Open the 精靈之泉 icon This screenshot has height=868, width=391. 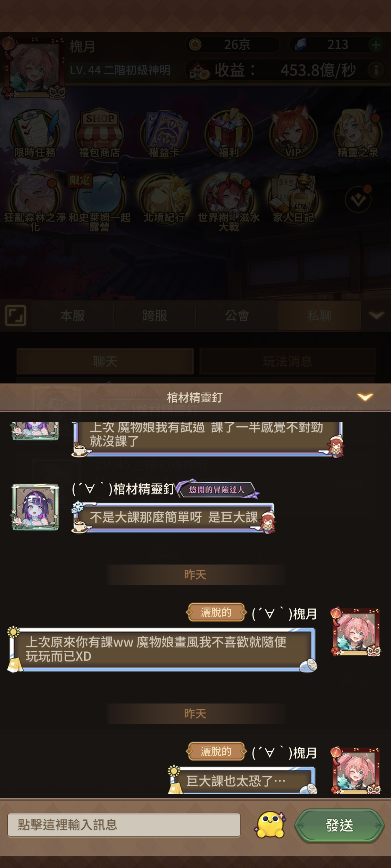(x=358, y=134)
